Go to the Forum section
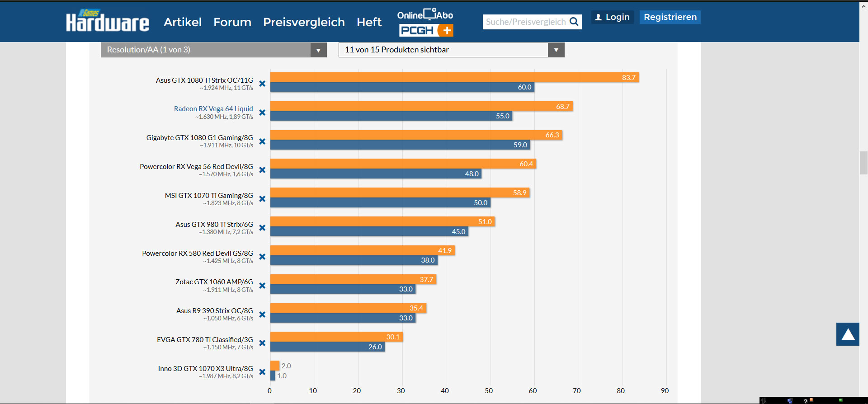 [232, 22]
